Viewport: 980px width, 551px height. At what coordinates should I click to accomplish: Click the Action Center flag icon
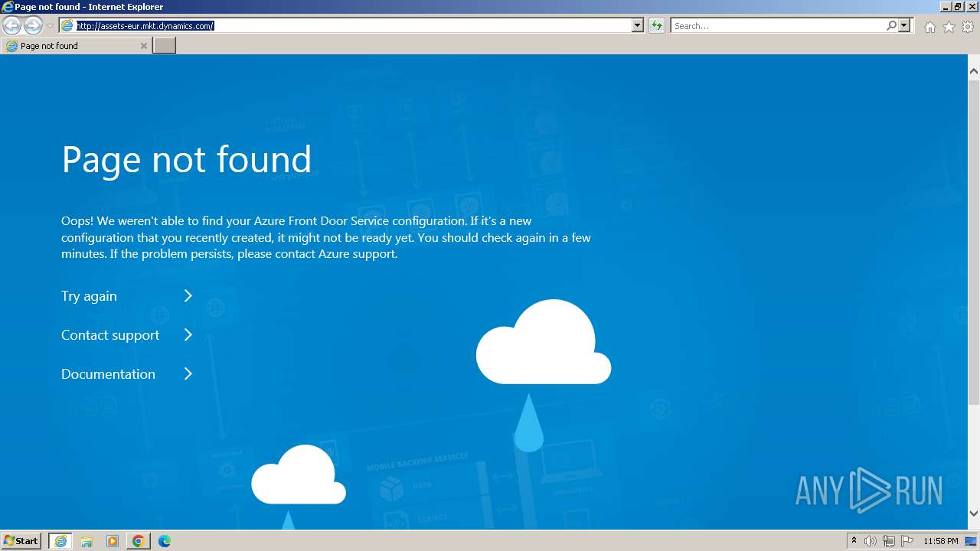907,541
